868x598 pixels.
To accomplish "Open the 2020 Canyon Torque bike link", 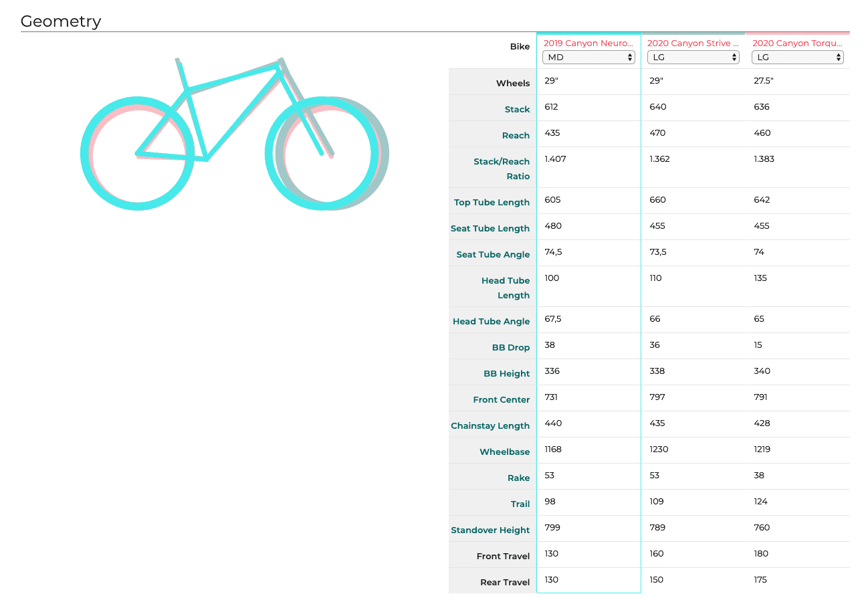I will pyautogui.click(x=798, y=43).
